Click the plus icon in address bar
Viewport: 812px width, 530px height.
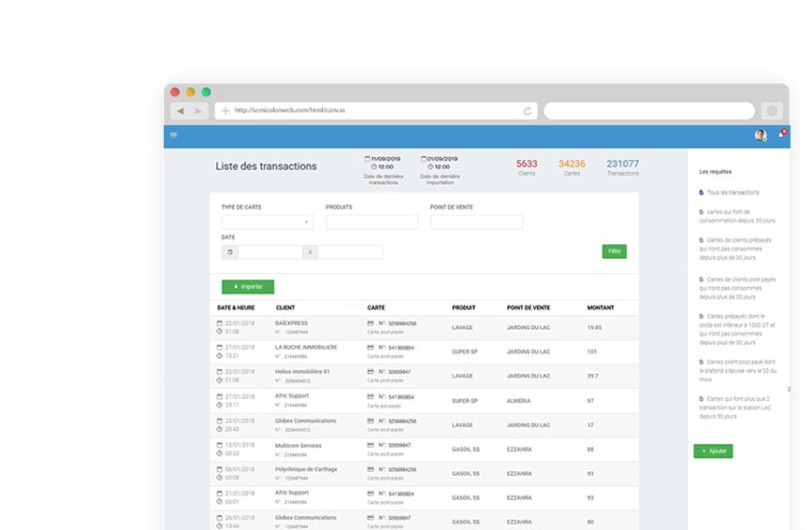pos(225,111)
